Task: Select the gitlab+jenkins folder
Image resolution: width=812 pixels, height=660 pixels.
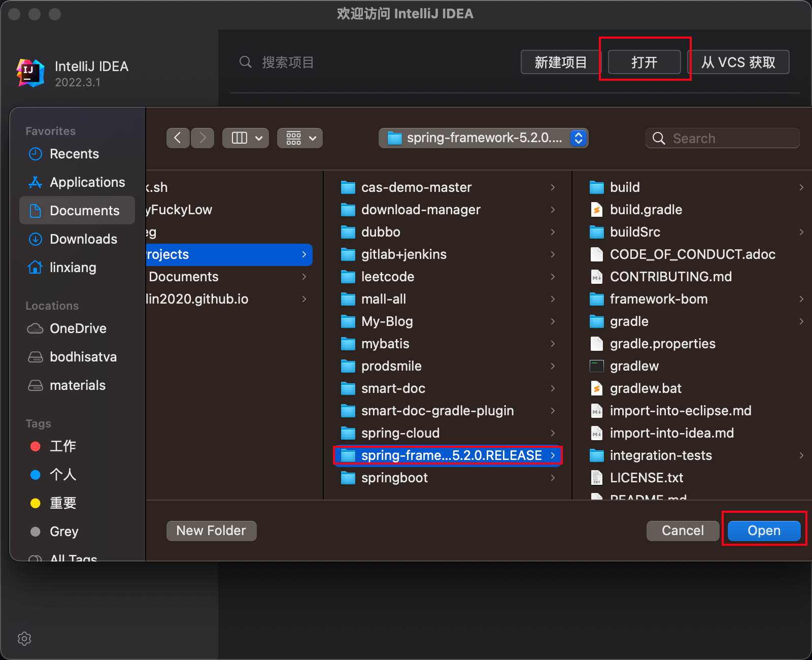Action: [448, 254]
